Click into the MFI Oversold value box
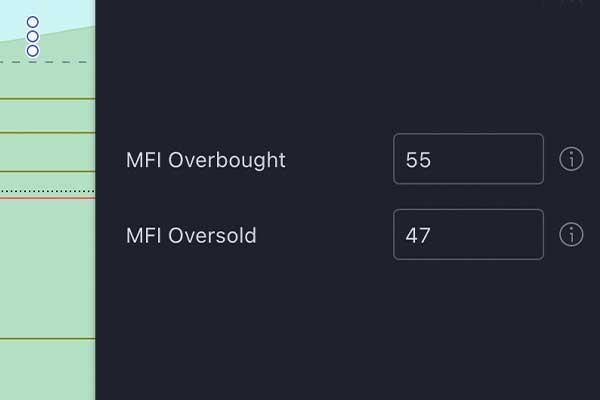600x400 pixels. (x=468, y=235)
